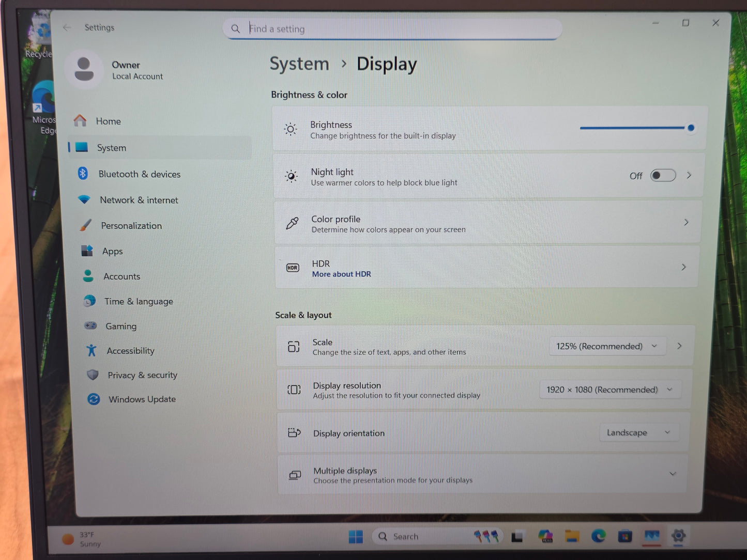
Task: Open the Bluetooth & devices section
Action: point(140,174)
